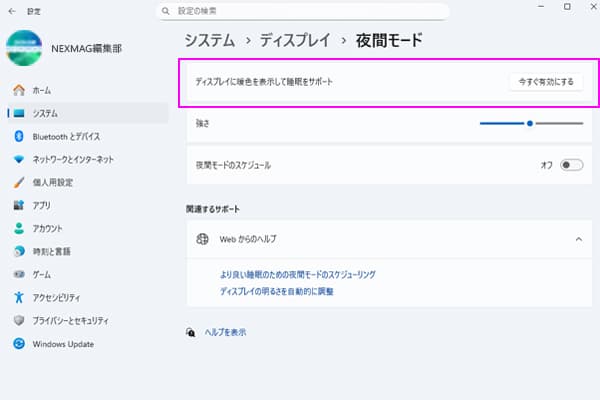This screenshot has width=600, height=400.
Task: Click the システム monitor icon
Action: coord(19,113)
